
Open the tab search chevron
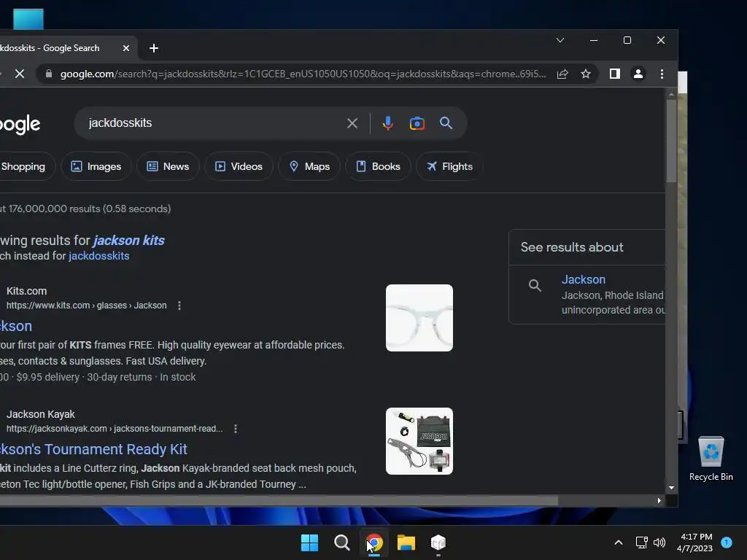tap(560, 41)
